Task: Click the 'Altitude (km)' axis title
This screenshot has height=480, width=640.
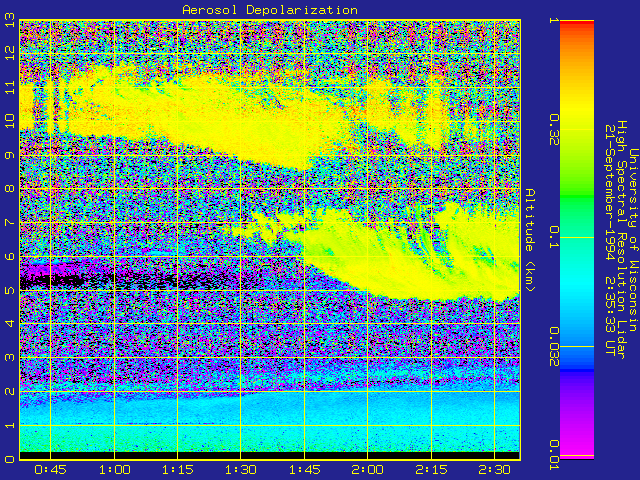Action: pos(530,240)
